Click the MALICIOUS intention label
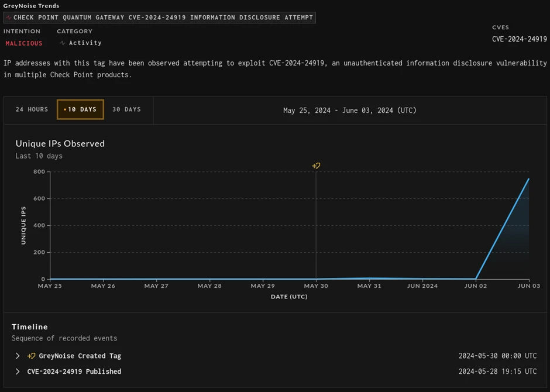This screenshot has width=550, height=392. [x=23, y=43]
